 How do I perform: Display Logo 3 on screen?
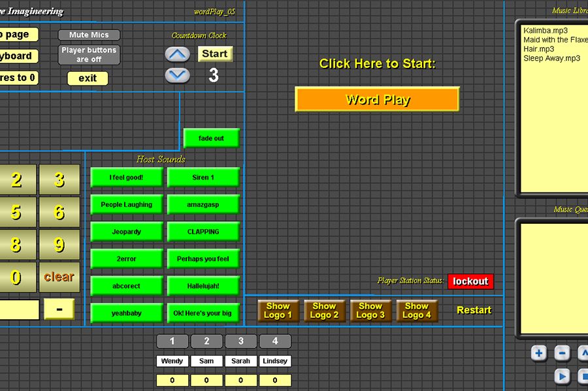[370, 311]
